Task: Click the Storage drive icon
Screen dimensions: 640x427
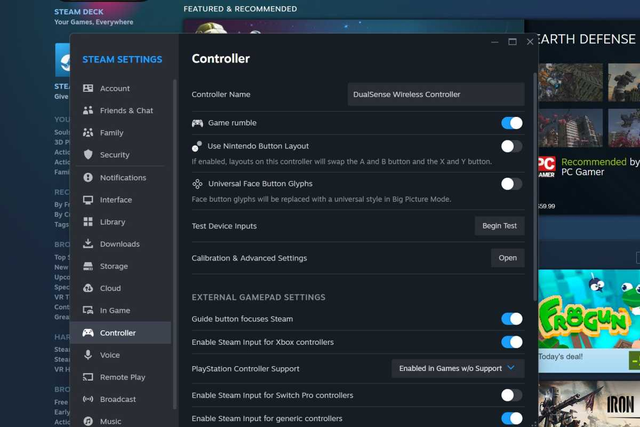Action: [x=88, y=266]
